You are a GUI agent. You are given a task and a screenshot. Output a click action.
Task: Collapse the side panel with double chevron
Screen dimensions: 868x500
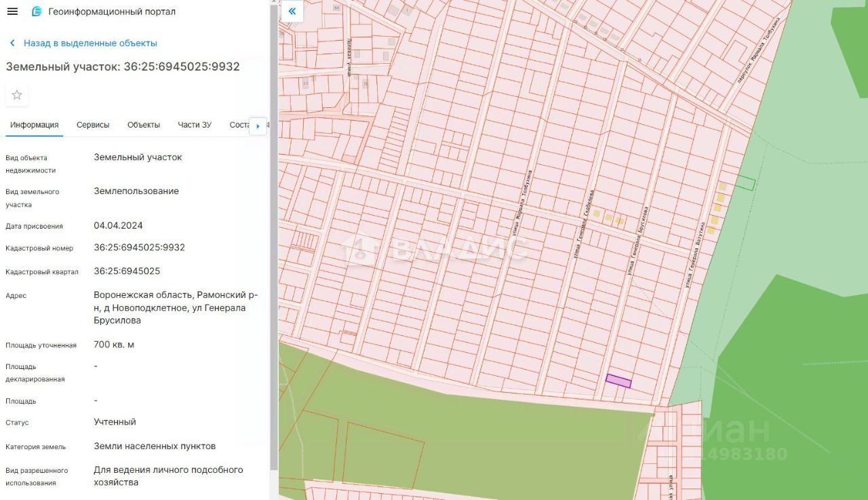292,12
